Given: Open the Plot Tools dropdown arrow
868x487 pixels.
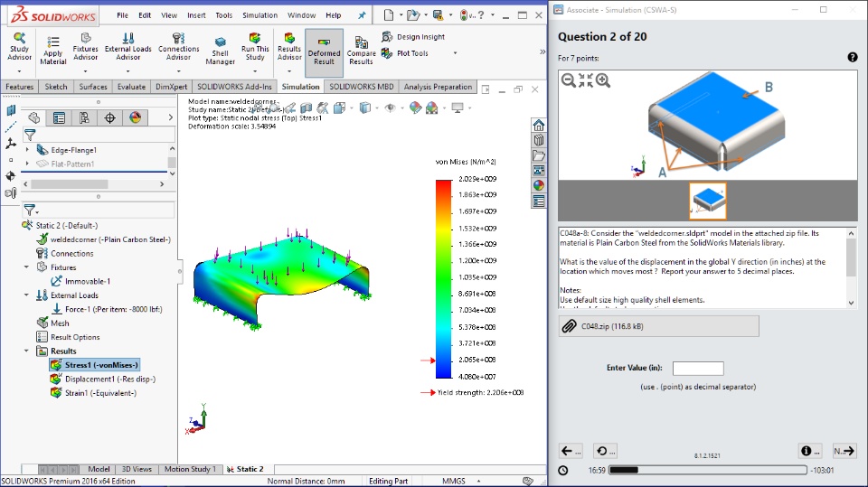Looking at the screenshot, I should [455, 53].
